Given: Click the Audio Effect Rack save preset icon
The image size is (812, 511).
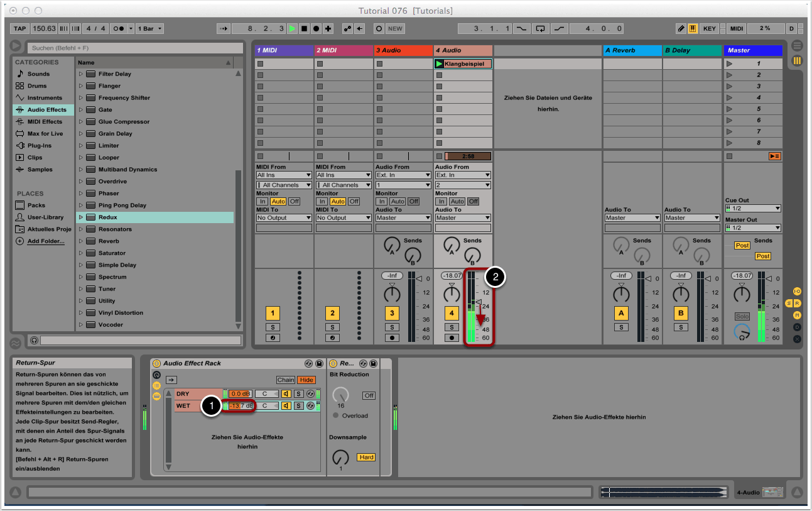Looking at the screenshot, I should (319, 363).
